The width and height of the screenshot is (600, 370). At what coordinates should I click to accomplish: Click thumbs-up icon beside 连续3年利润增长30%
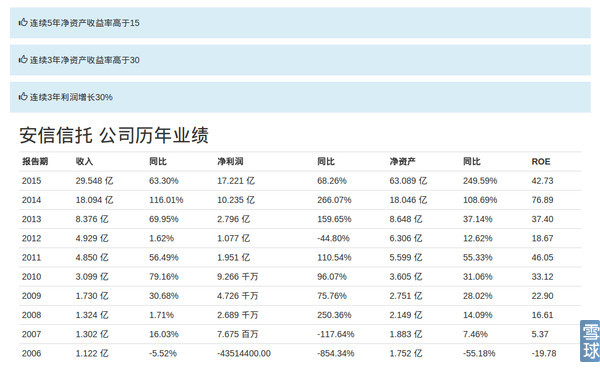coord(23,97)
